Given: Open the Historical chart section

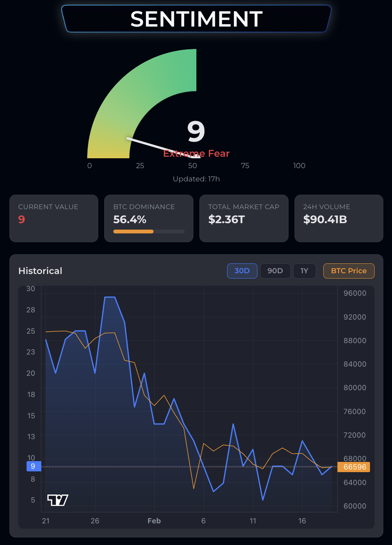Looking at the screenshot, I should [40, 271].
